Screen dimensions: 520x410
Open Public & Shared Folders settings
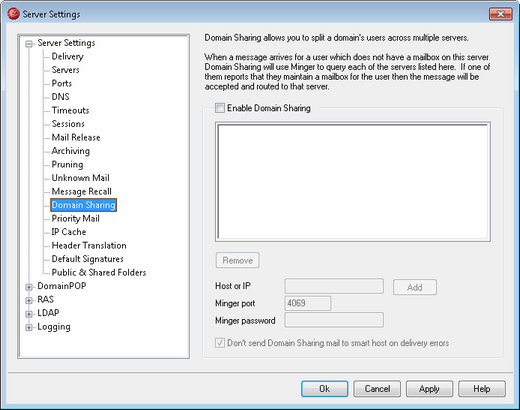coord(99,272)
